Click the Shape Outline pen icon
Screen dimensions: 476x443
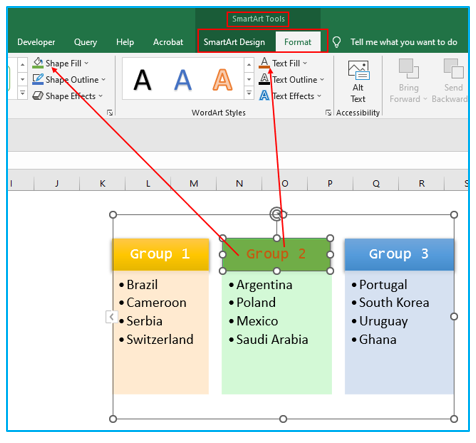38,79
